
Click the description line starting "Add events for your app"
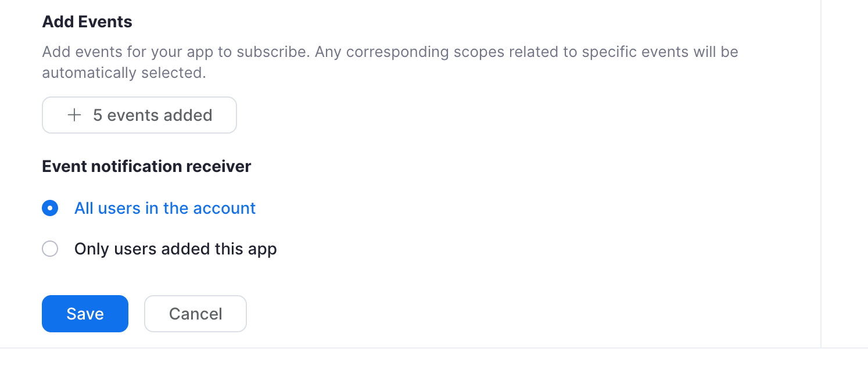390,52
